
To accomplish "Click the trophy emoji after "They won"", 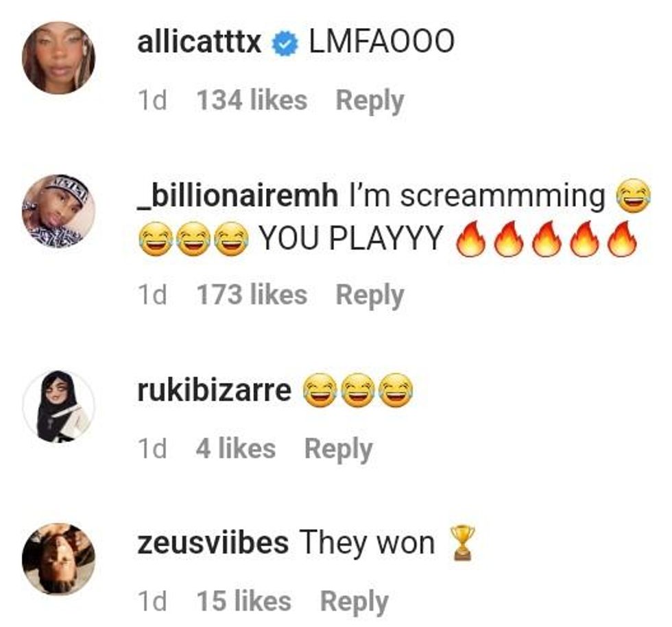I will [463, 543].
